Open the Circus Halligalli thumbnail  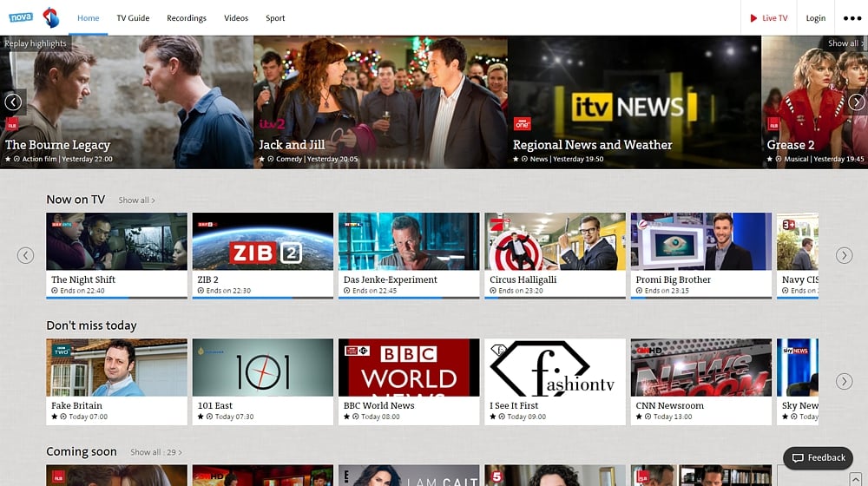556,241
